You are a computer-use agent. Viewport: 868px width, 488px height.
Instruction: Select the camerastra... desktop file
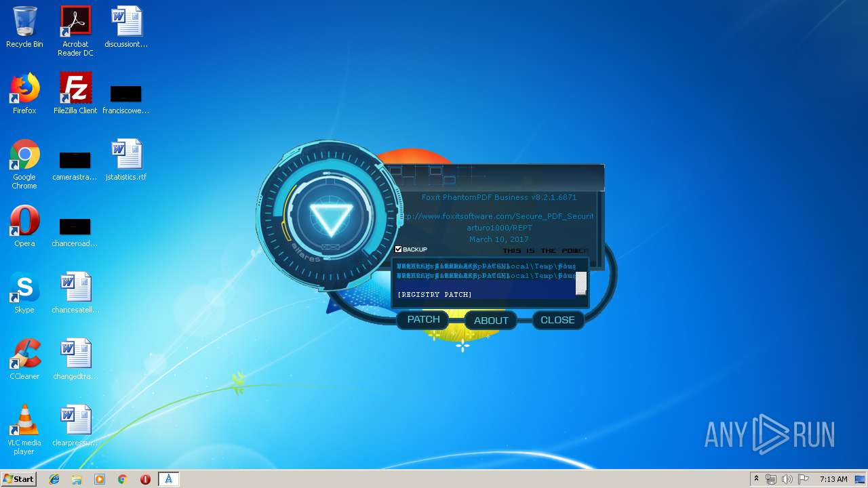coord(75,166)
